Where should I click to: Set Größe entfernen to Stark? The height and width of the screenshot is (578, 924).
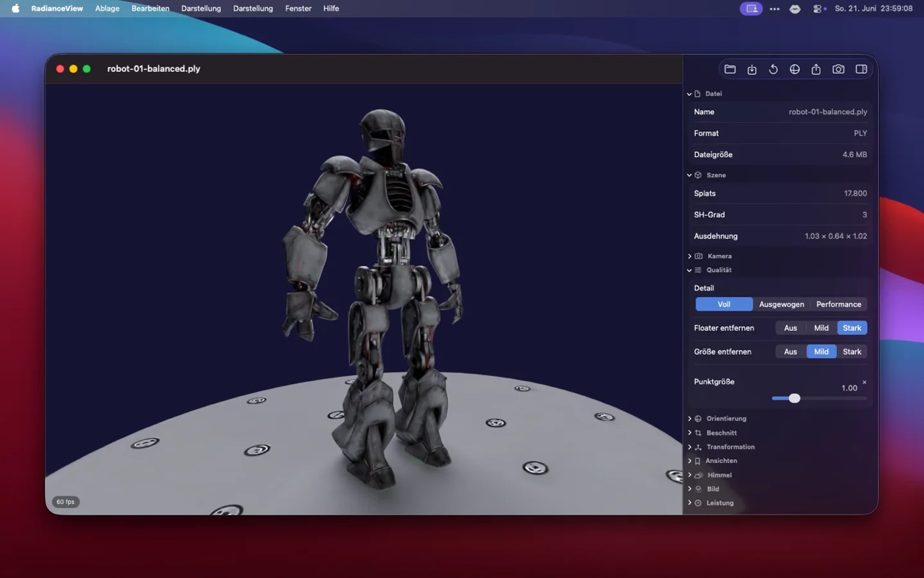click(x=852, y=352)
